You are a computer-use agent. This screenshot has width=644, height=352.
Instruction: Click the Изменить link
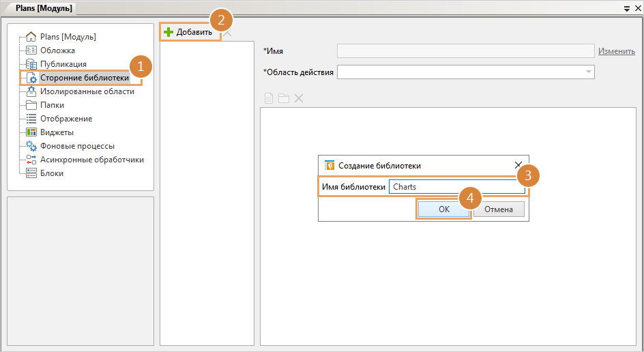616,51
